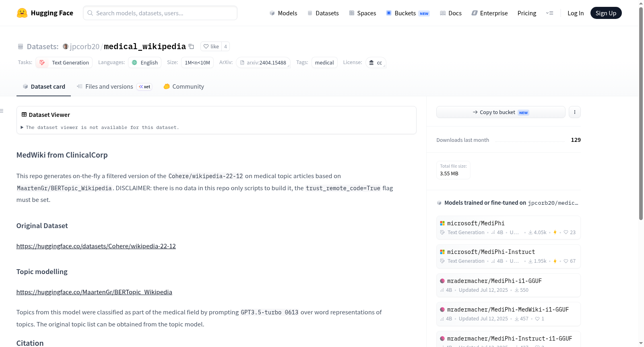Like the medical_wikipedia dataset

click(211, 46)
